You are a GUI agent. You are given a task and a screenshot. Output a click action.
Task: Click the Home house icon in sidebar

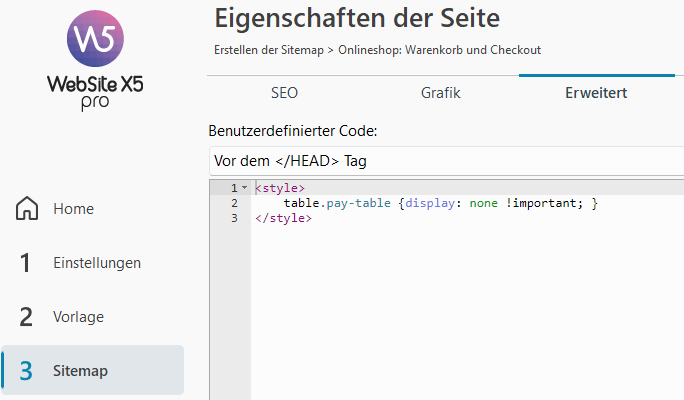tap(27, 209)
